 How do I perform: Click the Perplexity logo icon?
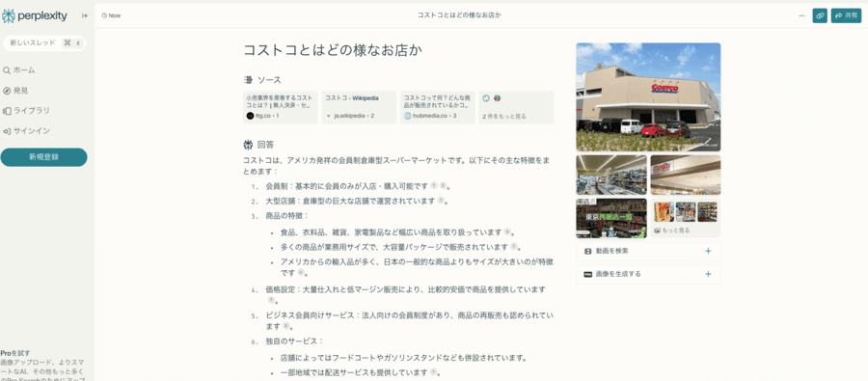pos(9,16)
